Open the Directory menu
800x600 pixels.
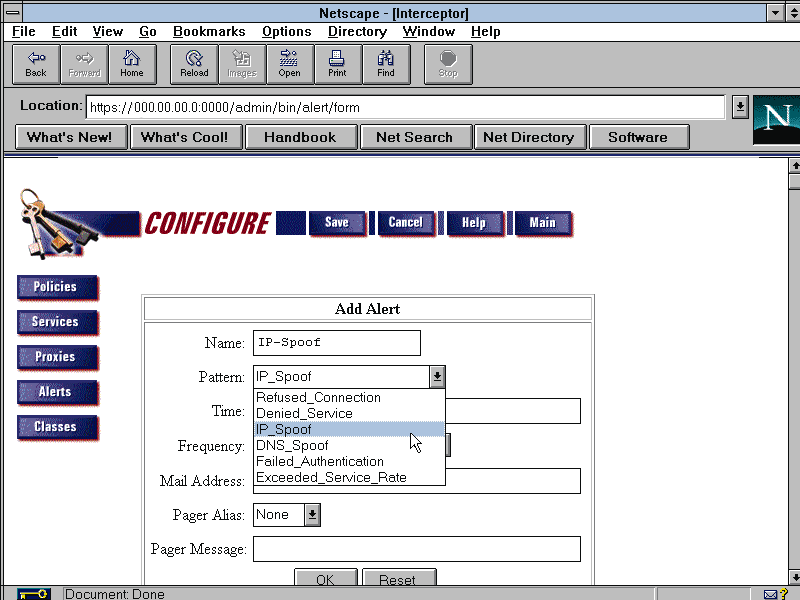[x=357, y=31]
